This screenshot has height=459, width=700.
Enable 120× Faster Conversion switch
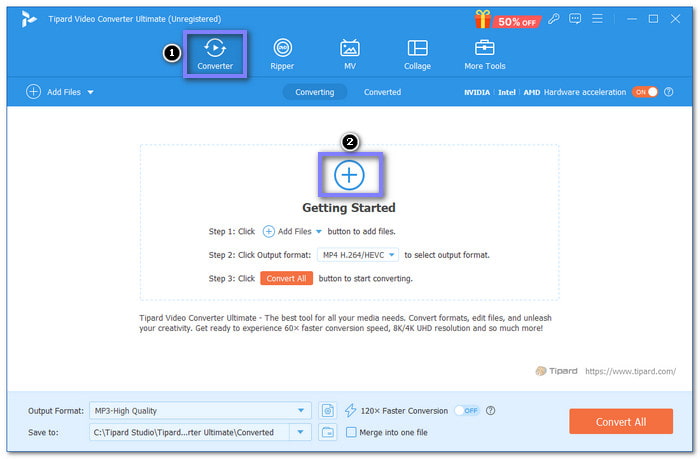click(x=467, y=410)
